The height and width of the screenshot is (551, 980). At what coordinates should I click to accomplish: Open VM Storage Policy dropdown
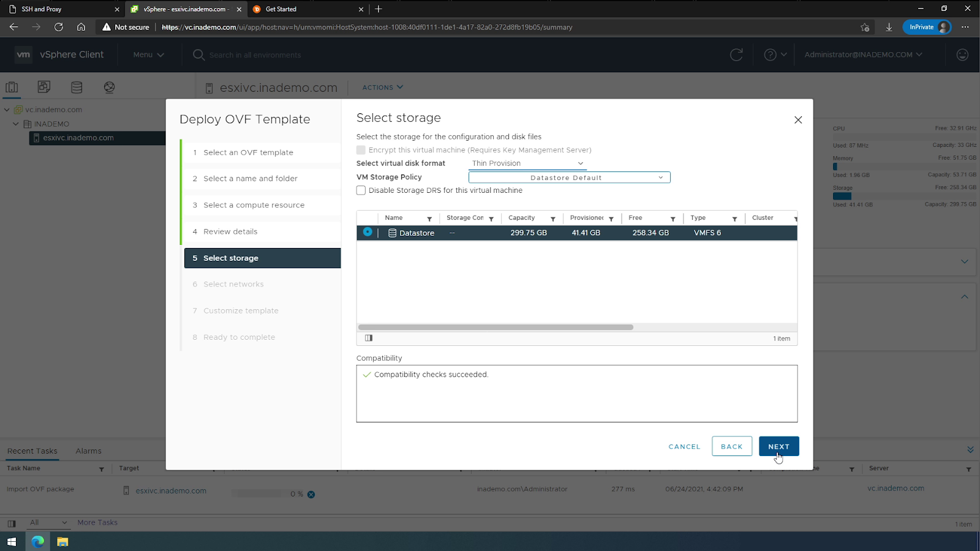(569, 178)
